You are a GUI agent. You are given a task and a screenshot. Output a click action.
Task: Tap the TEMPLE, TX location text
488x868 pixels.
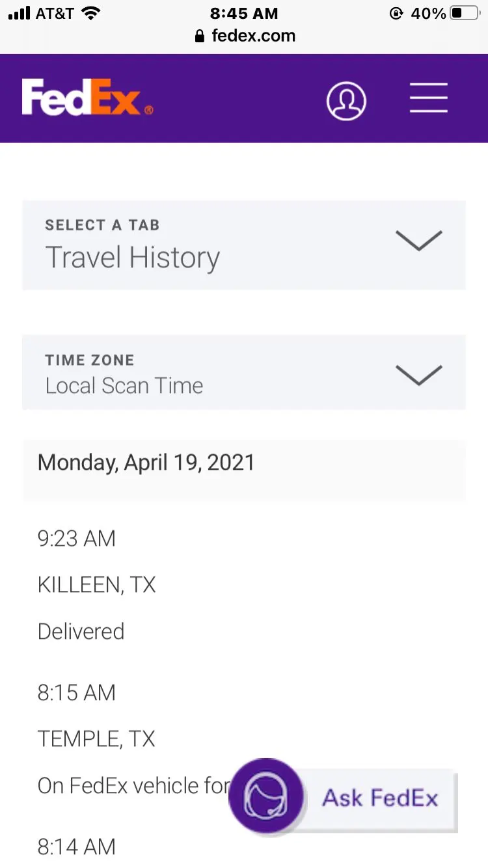click(x=96, y=739)
